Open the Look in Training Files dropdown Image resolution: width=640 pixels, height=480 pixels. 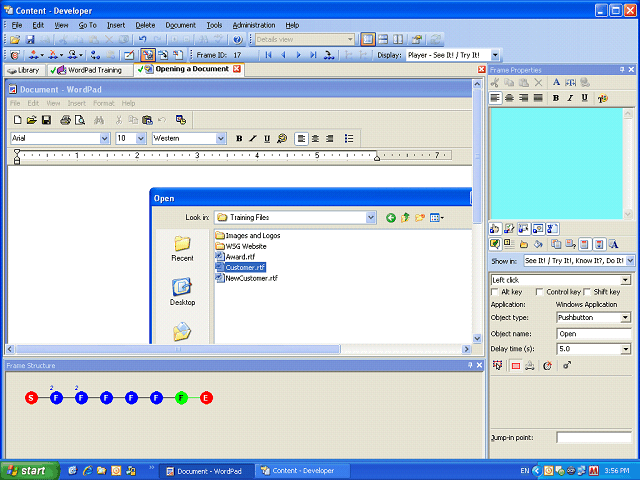tap(371, 218)
